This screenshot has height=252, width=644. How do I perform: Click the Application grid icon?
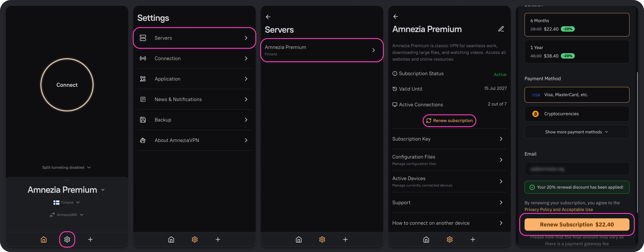pyautogui.click(x=143, y=79)
